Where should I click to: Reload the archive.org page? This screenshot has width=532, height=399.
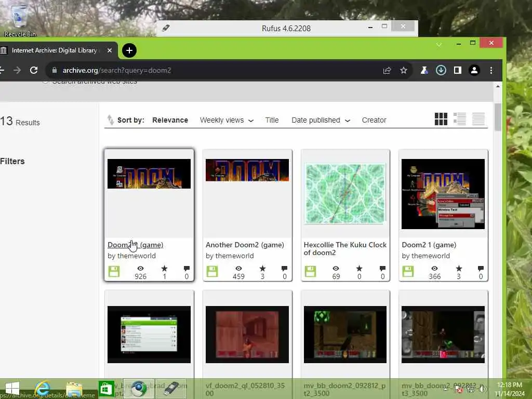coord(34,70)
